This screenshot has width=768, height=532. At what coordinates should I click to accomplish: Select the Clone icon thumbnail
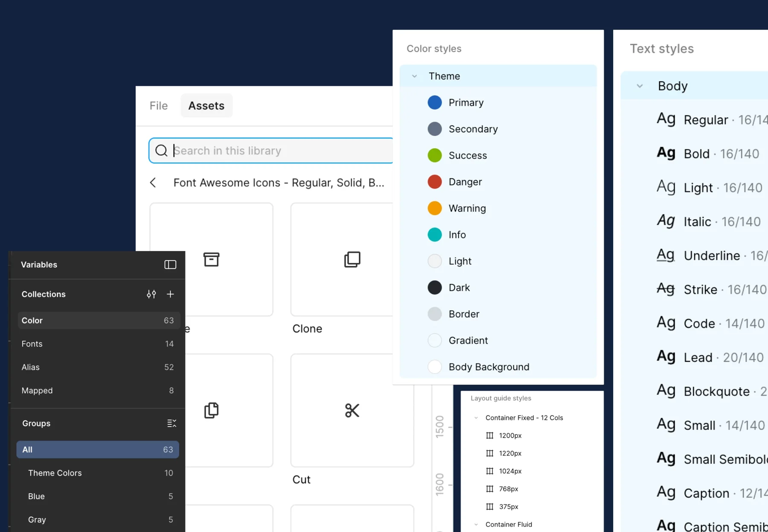[352, 259]
